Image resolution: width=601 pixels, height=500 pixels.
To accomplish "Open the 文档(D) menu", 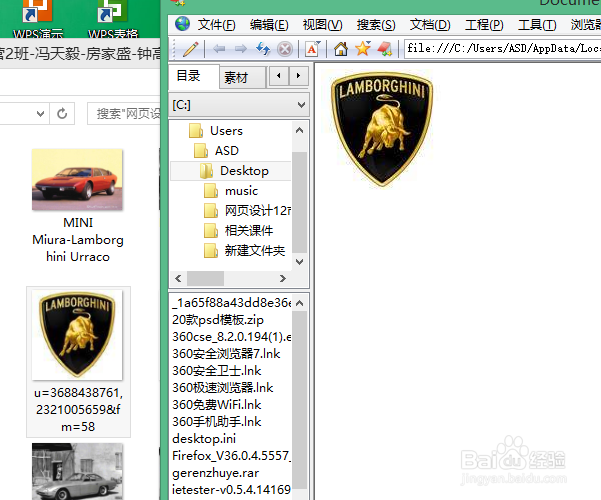I will pos(430,25).
